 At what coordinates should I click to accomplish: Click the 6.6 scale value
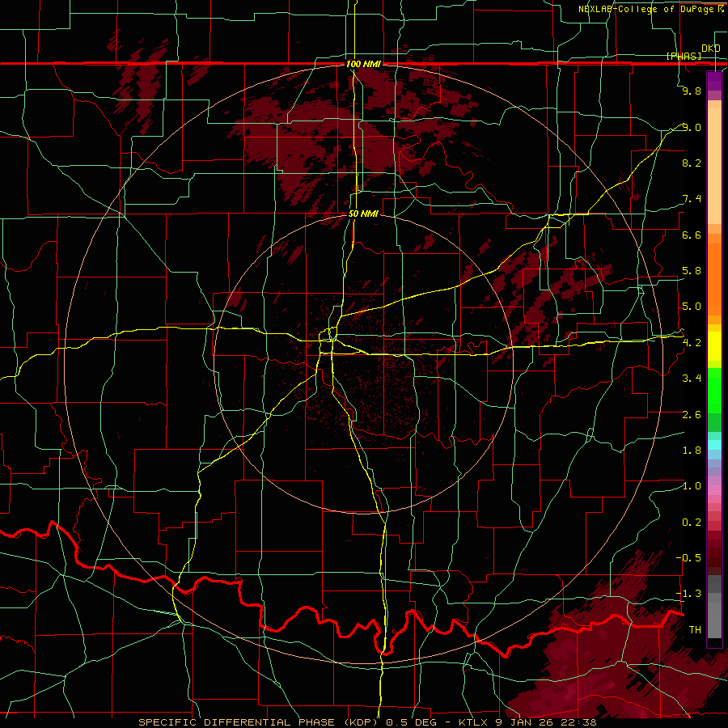692,235
